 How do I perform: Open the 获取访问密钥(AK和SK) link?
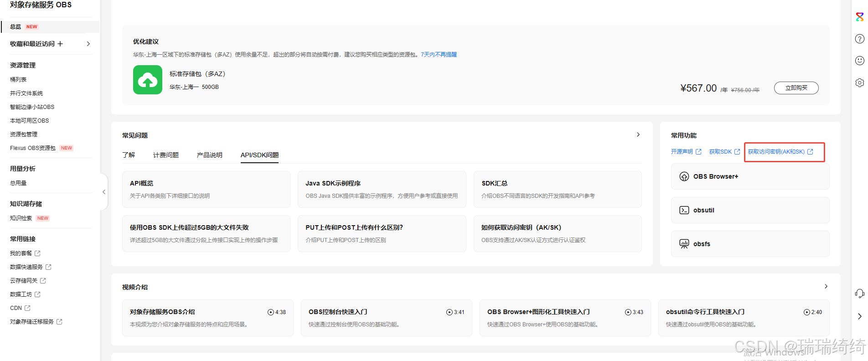[776, 152]
